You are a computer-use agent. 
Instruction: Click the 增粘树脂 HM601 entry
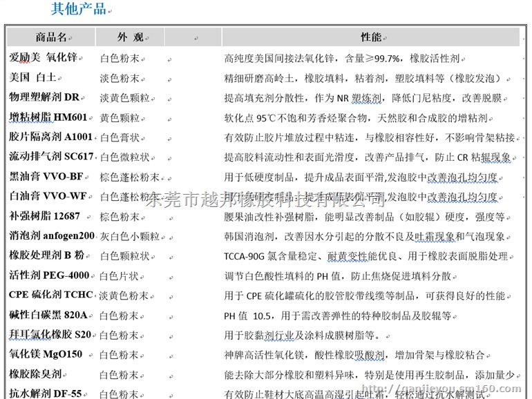click(48, 117)
